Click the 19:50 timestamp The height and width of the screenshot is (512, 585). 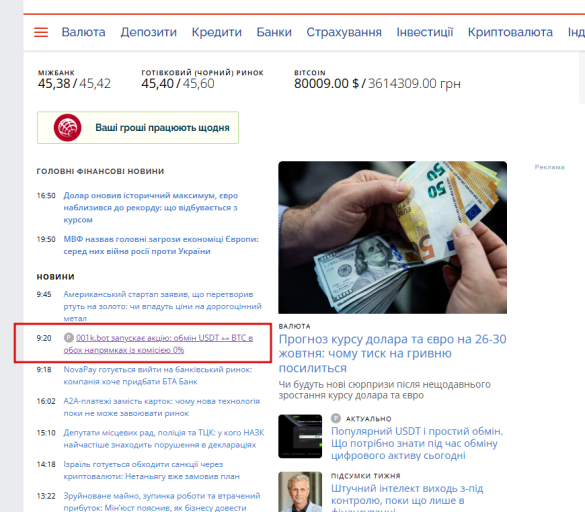46,239
